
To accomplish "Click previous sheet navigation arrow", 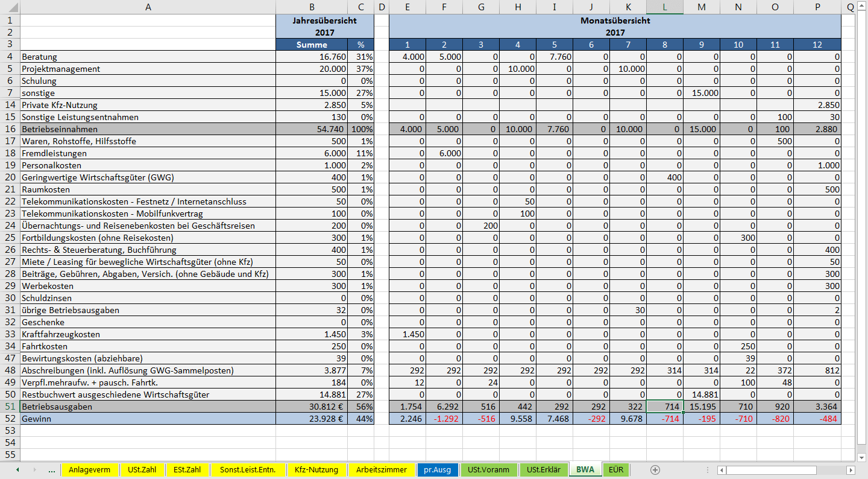I will [x=17, y=470].
